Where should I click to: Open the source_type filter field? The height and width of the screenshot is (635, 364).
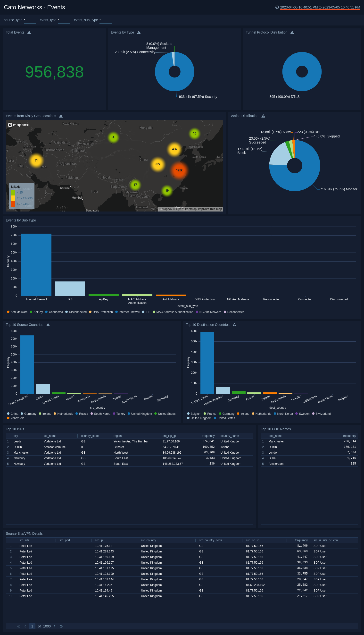(30, 20)
